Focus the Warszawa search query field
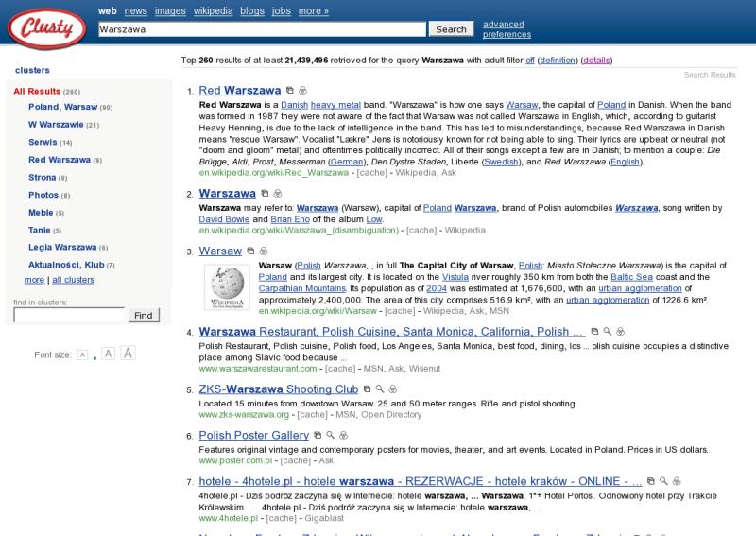 (263, 29)
